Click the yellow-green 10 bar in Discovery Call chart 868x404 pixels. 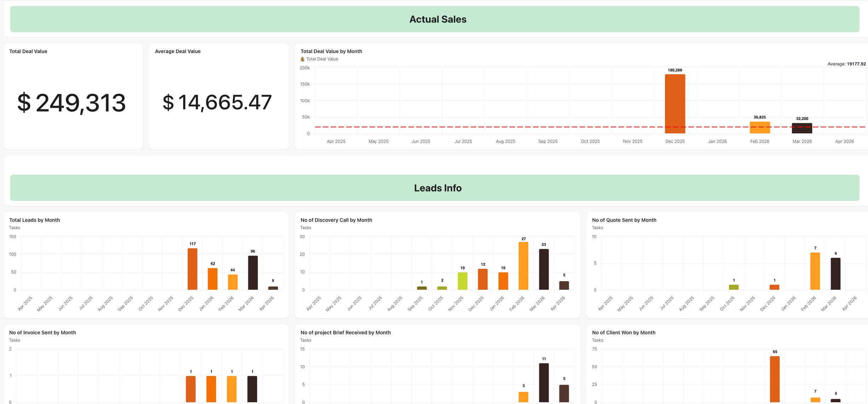coord(462,281)
